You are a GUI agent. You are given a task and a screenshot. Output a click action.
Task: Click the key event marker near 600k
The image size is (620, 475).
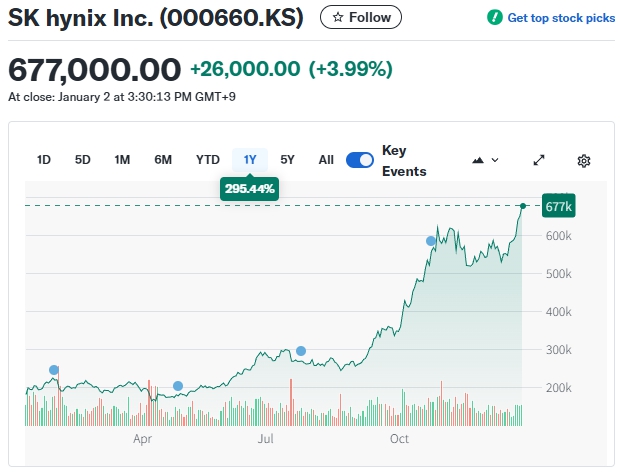(x=431, y=241)
